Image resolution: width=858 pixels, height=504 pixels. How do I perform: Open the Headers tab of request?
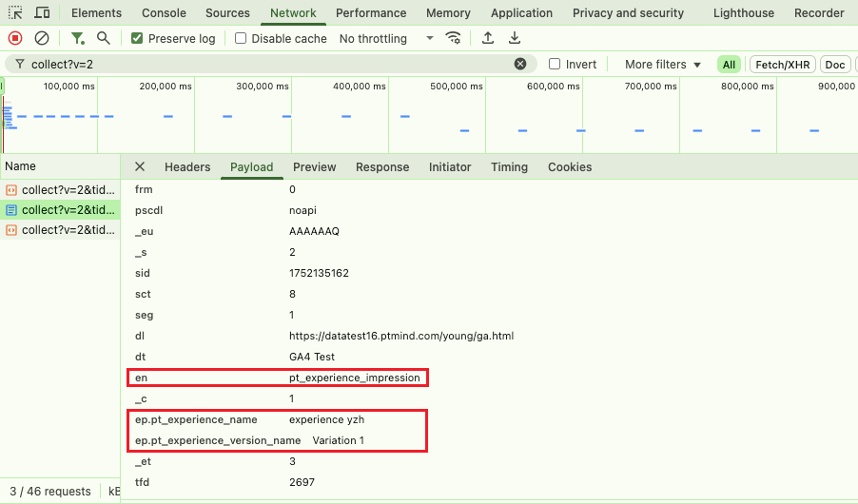tap(187, 167)
